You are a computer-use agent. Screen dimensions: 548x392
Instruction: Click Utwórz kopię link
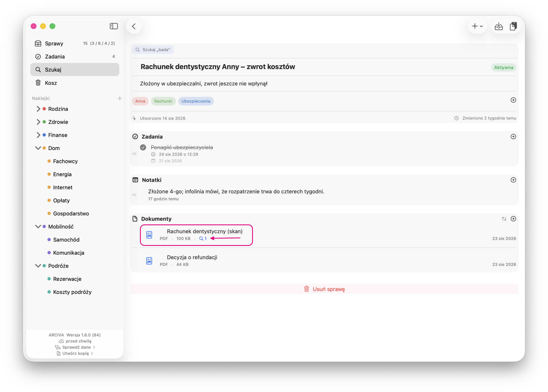pos(75,353)
